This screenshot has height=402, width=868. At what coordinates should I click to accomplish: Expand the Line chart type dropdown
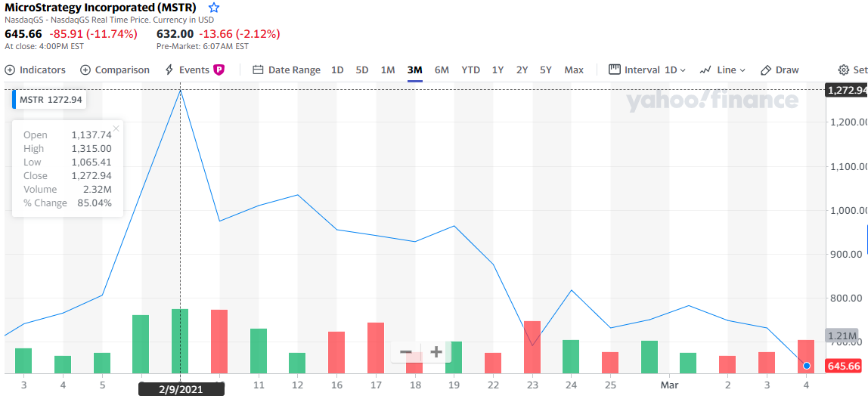pyautogui.click(x=723, y=70)
